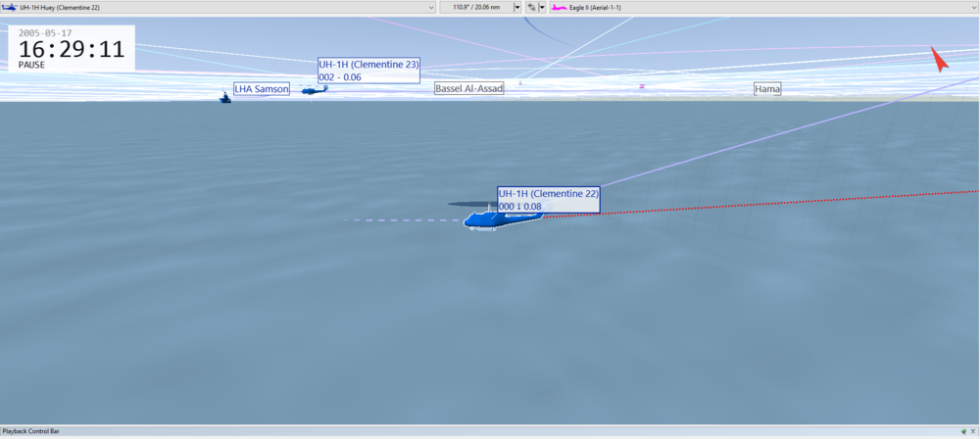The image size is (980, 439).
Task: Click the 16:29:11 clock display
Action: tap(72, 49)
